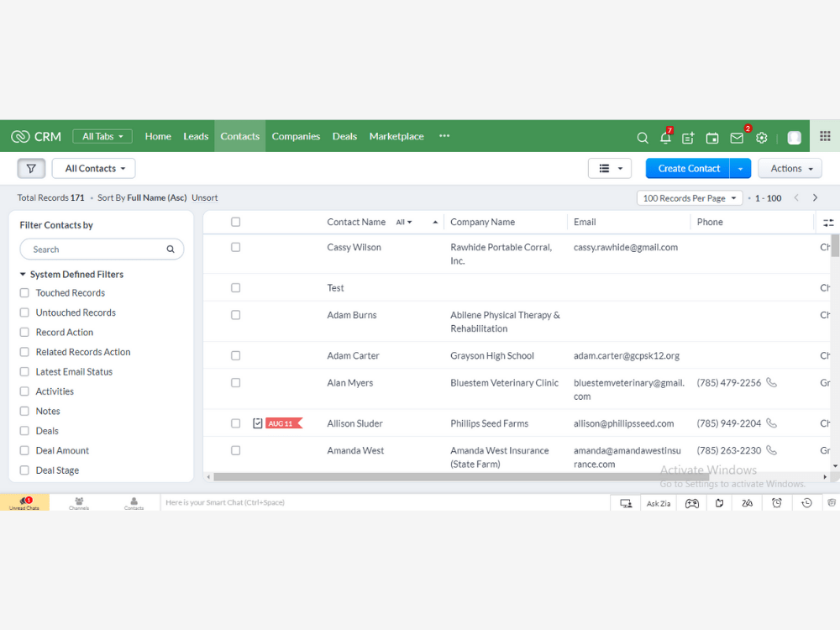840x630 pixels.
Task: Select the Cassy Wilson row checkbox
Action: (x=236, y=247)
